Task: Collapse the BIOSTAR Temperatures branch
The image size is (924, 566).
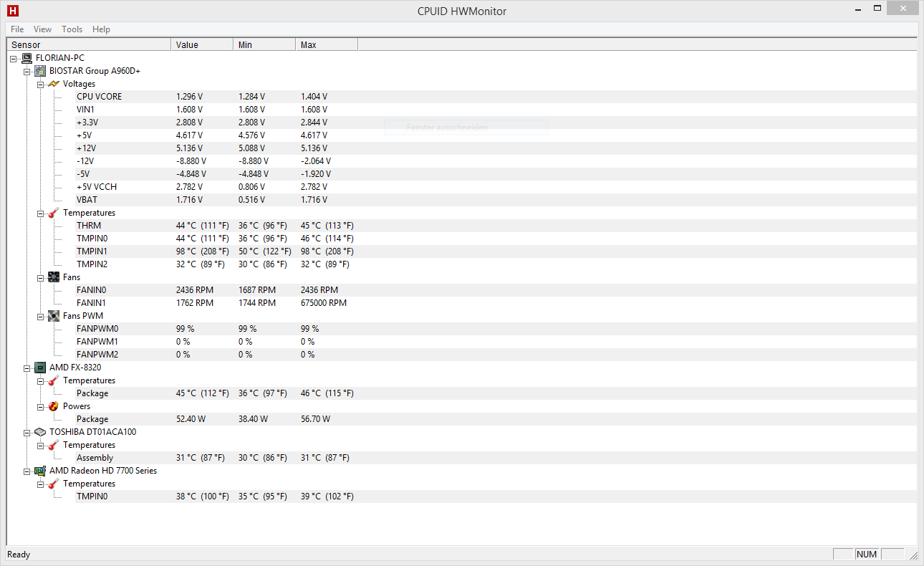Action: click(41, 214)
